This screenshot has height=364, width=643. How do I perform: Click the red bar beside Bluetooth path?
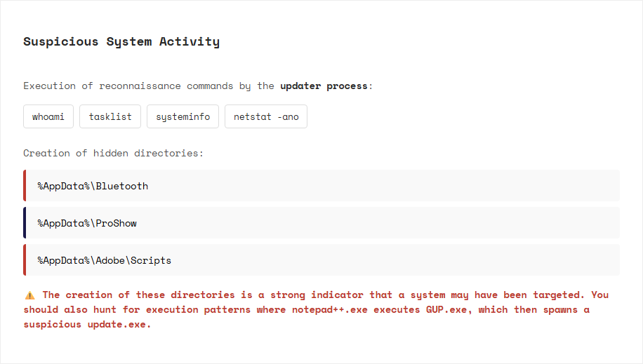(x=25, y=186)
